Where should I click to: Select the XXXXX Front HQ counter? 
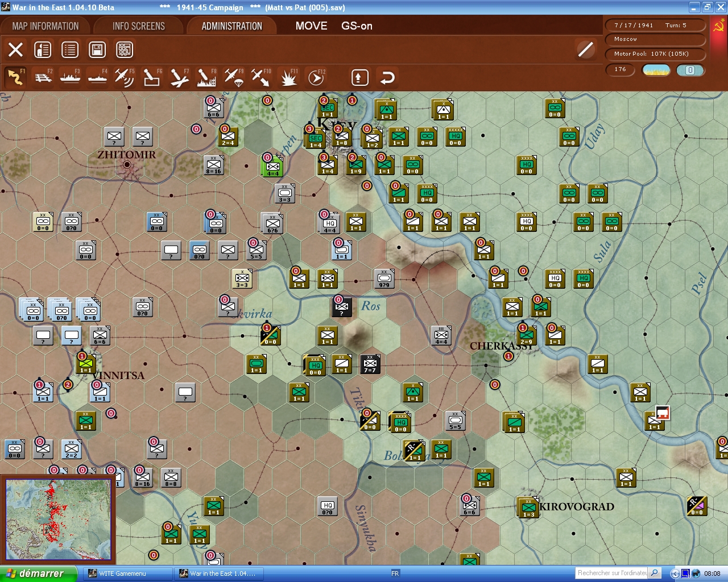[455, 136]
